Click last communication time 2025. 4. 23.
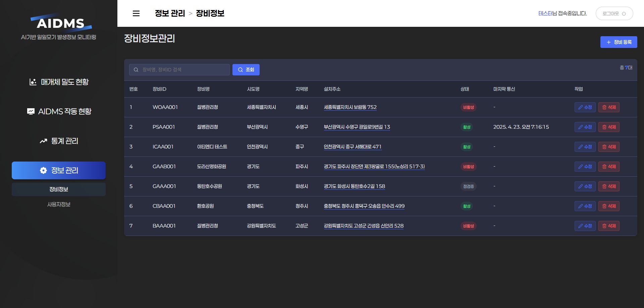Image resolution: width=644 pixels, height=308 pixels. click(521, 127)
